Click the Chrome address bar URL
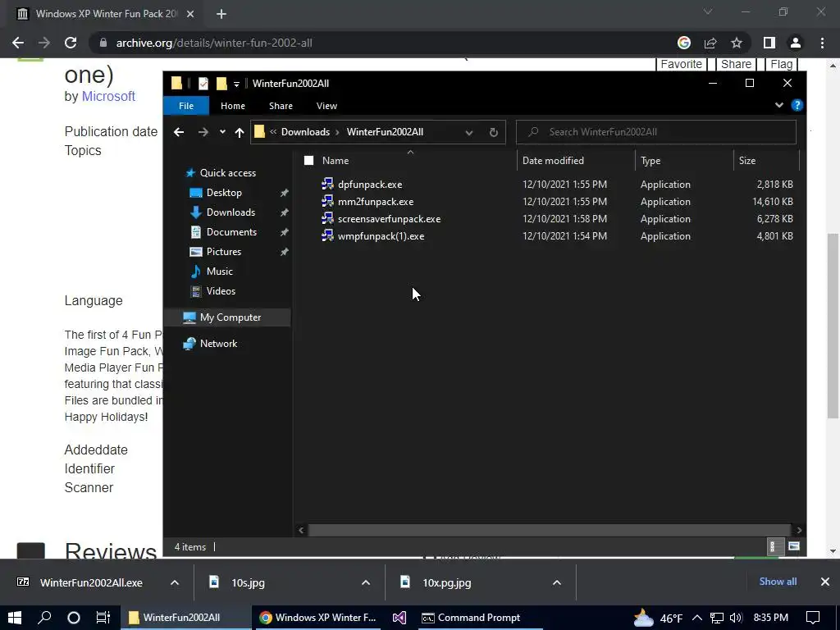The height and width of the screenshot is (630, 840). click(x=214, y=43)
